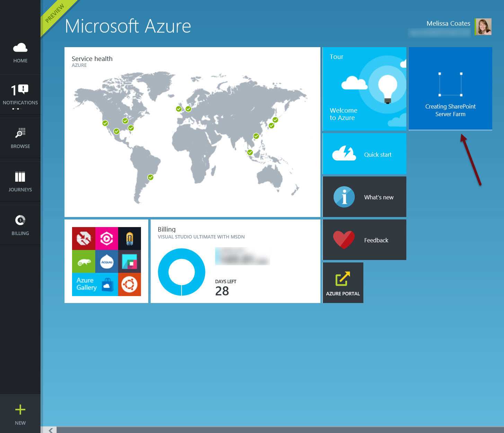The image size is (504, 433).
Task: Click the Microsoft Azure heading
Action: pos(128,26)
